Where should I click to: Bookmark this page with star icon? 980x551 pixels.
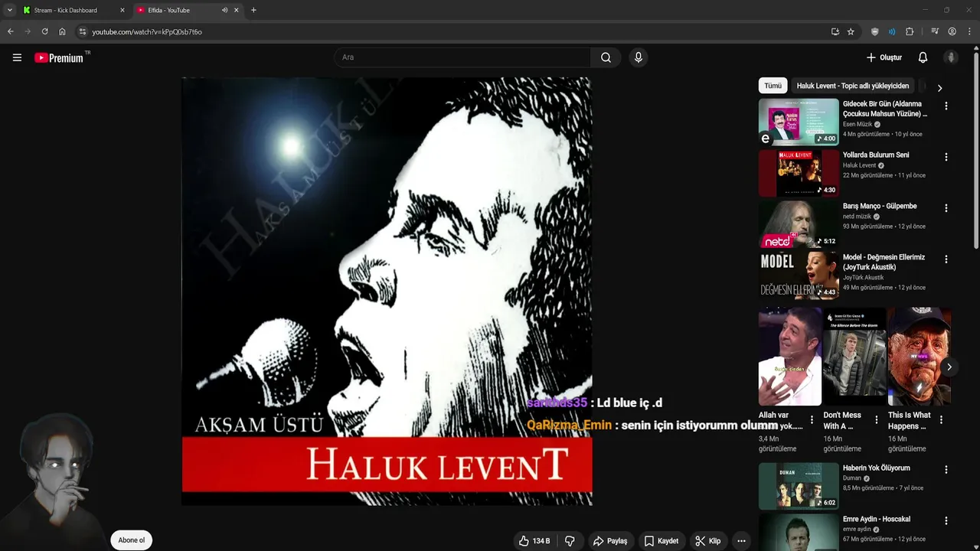851,31
